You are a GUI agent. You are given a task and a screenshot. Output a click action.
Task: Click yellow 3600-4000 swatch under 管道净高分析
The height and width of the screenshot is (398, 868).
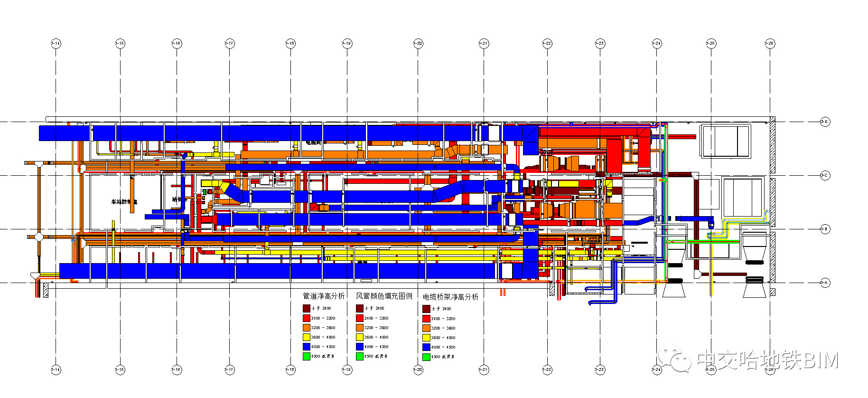tap(307, 337)
